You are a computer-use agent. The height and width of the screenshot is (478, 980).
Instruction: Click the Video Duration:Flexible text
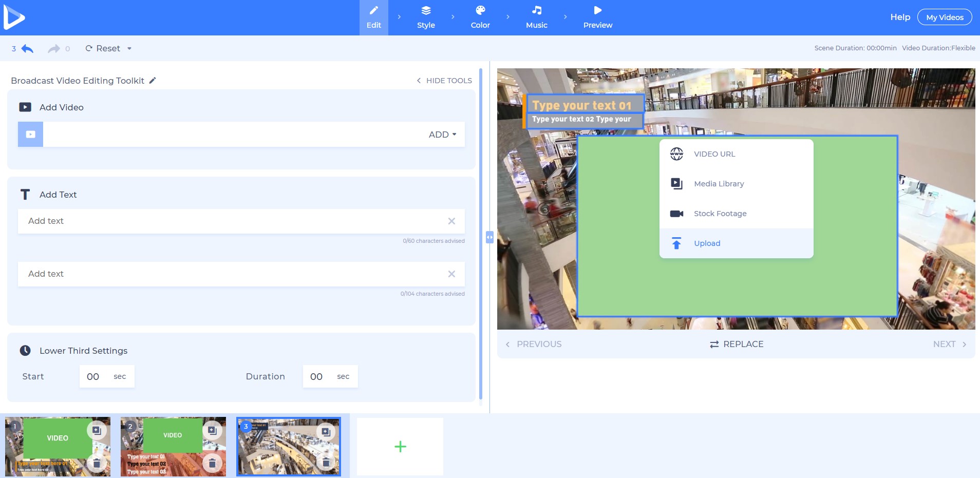pos(938,48)
